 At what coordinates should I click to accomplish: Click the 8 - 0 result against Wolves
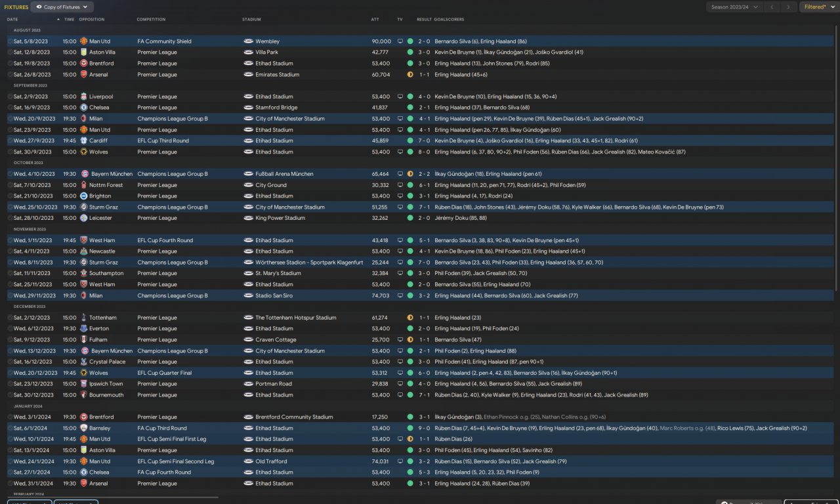pyautogui.click(x=423, y=152)
